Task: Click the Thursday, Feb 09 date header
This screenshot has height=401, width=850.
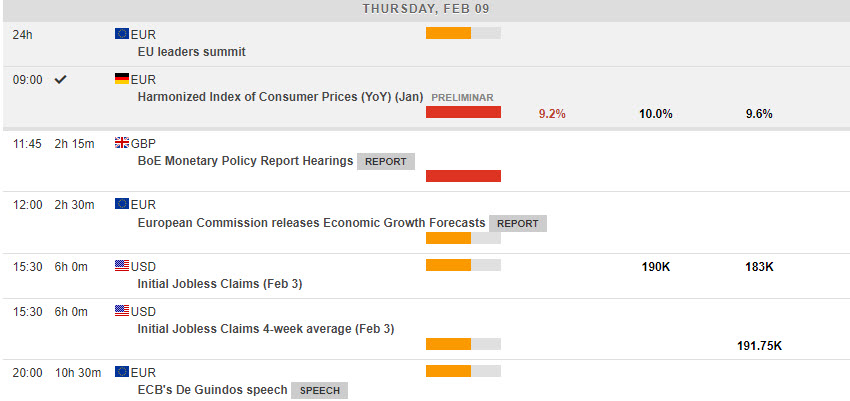Action: click(x=425, y=9)
